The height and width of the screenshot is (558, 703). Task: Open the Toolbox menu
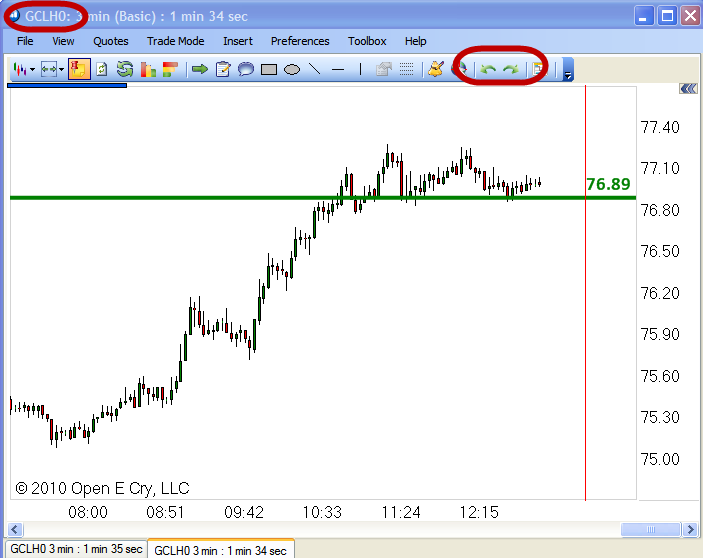367,41
